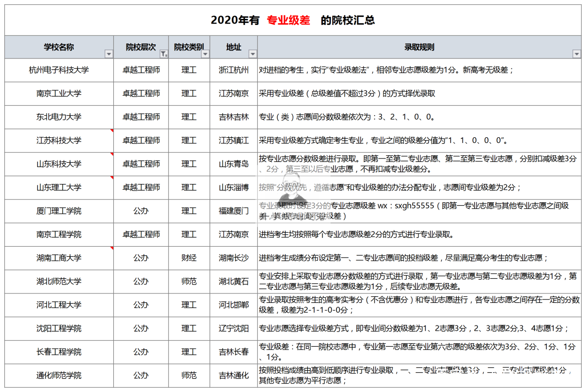586x392 pixels.
Task: Select the cell 通化师范学院
Action: coord(59,375)
